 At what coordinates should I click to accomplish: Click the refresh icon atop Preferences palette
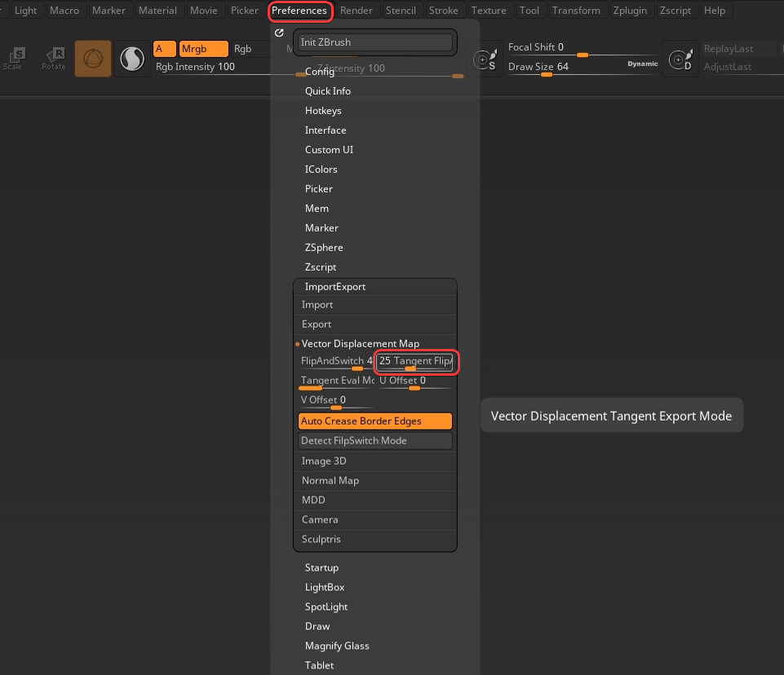pyautogui.click(x=279, y=33)
